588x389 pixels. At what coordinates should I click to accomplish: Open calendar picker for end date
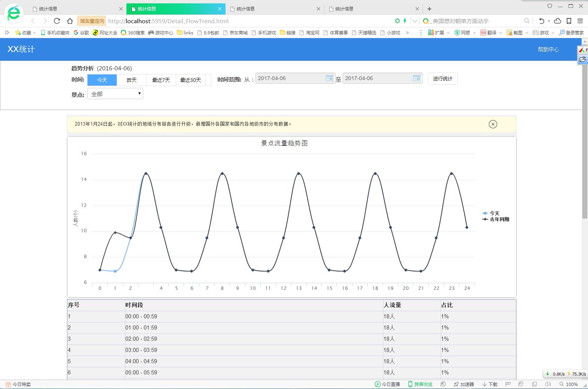coord(417,78)
